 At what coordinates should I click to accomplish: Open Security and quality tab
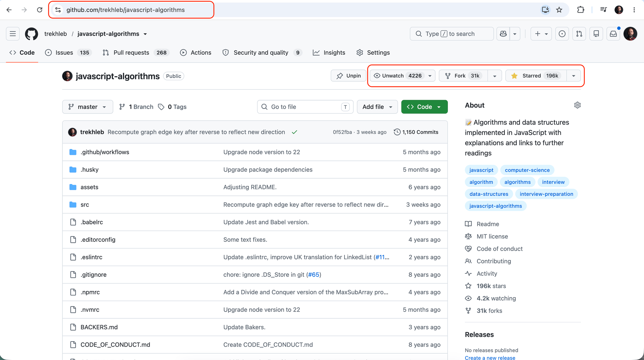(x=262, y=53)
